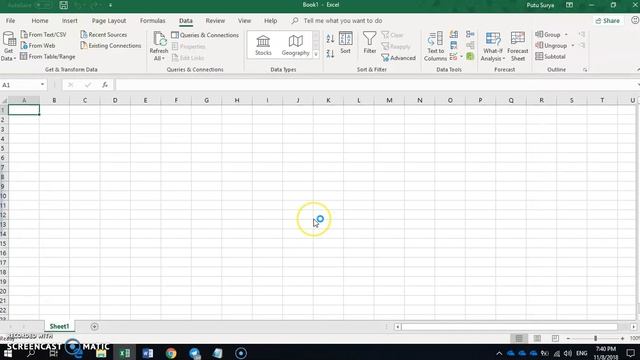Open the Get Data menu

point(9,46)
